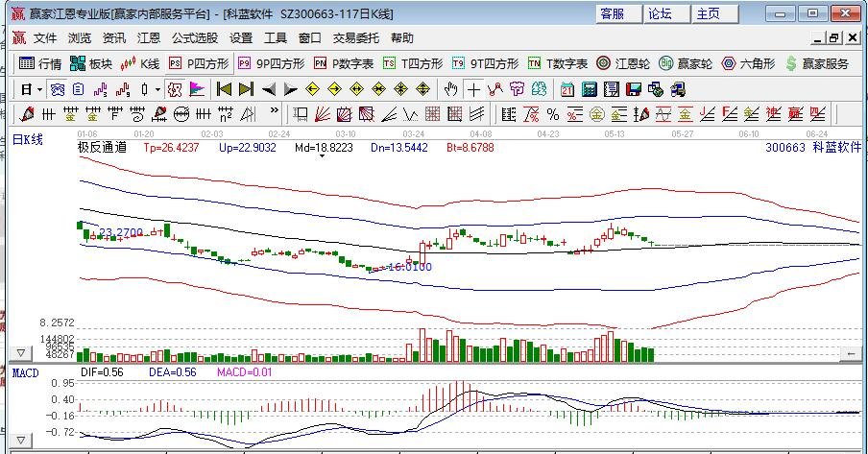Open the T数字表 tool
This screenshot has height=454, width=868.
click(x=558, y=63)
